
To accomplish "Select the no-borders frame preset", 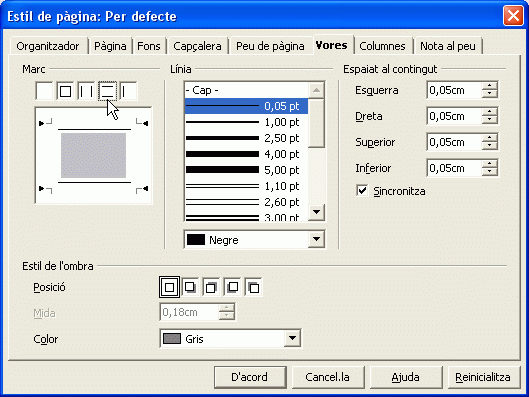I will coord(44,91).
